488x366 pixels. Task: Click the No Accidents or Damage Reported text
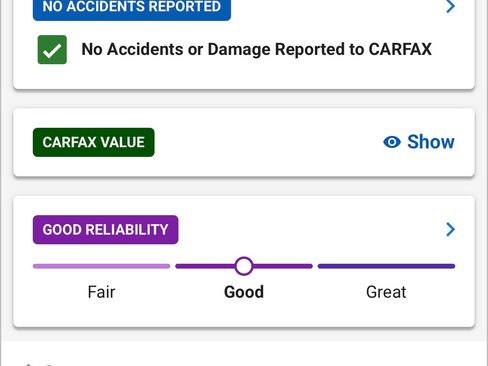point(256,49)
